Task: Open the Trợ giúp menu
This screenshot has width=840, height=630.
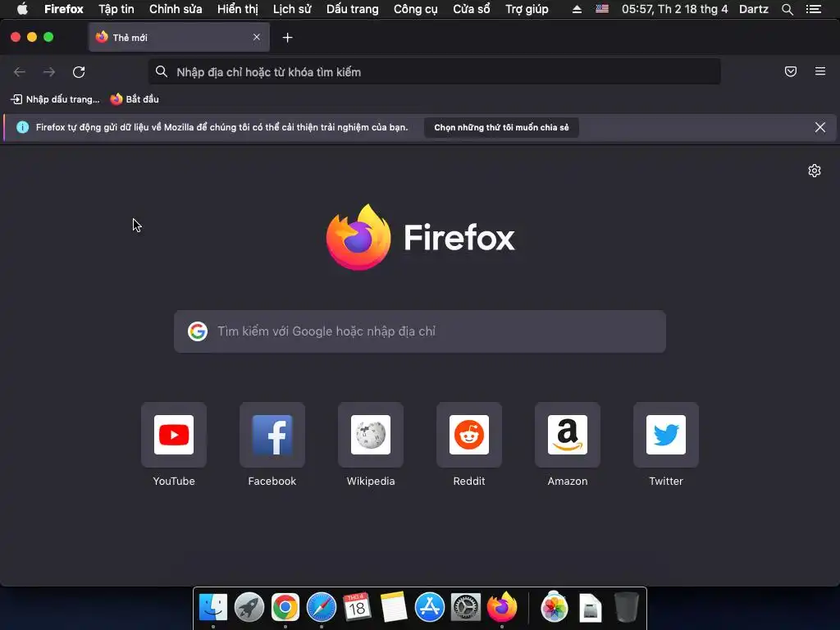Action: click(x=527, y=9)
